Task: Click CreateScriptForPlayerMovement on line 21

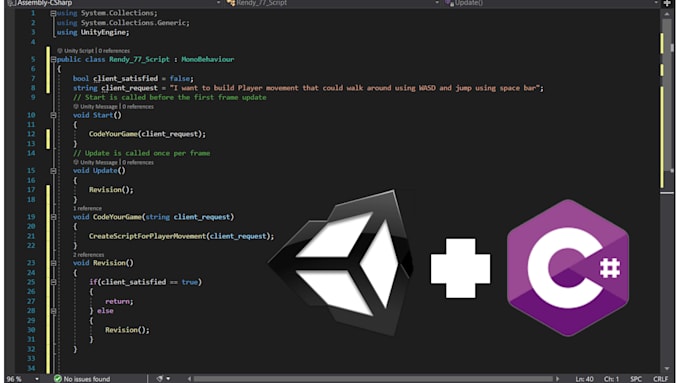Action: (x=147, y=236)
